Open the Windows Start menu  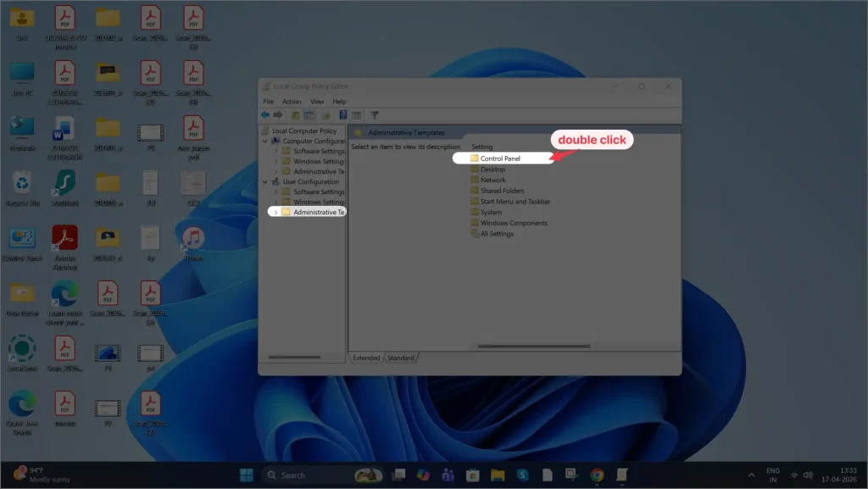point(247,475)
